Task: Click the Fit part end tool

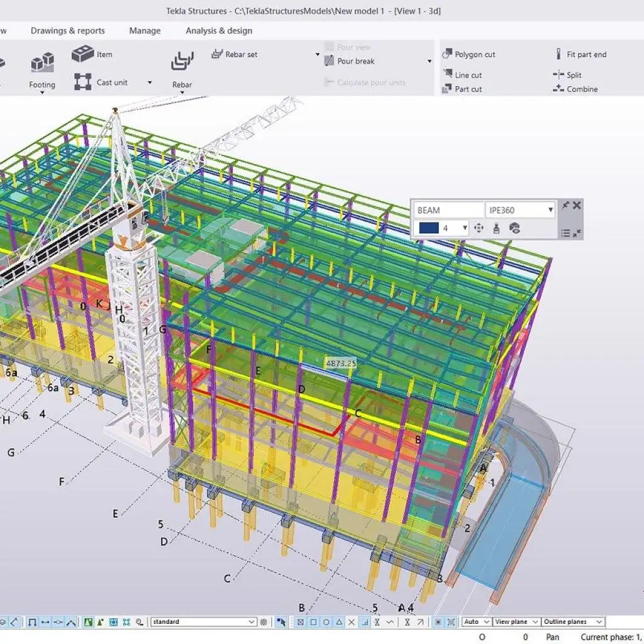Action: tap(580, 54)
